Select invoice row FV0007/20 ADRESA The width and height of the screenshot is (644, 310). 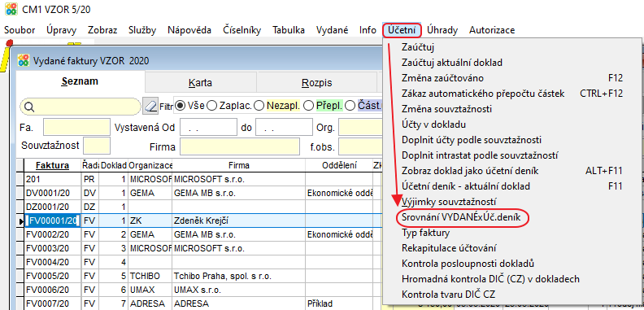tap(199, 303)
